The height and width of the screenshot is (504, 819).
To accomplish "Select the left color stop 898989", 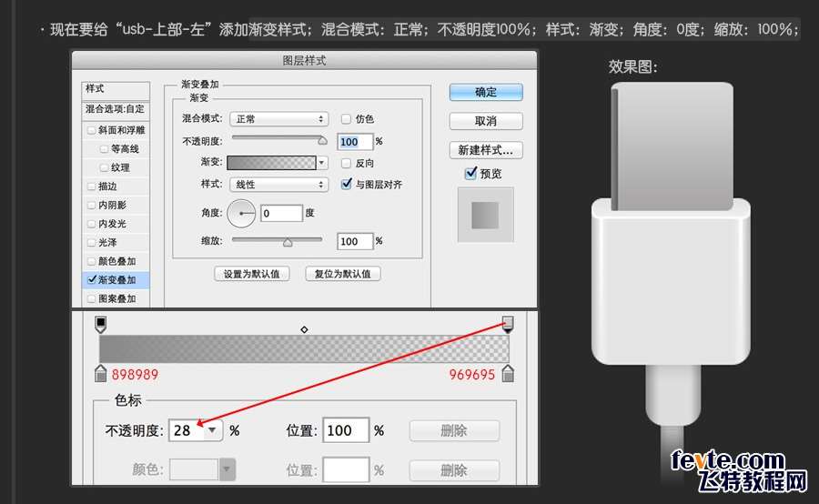I will point(101,373).
